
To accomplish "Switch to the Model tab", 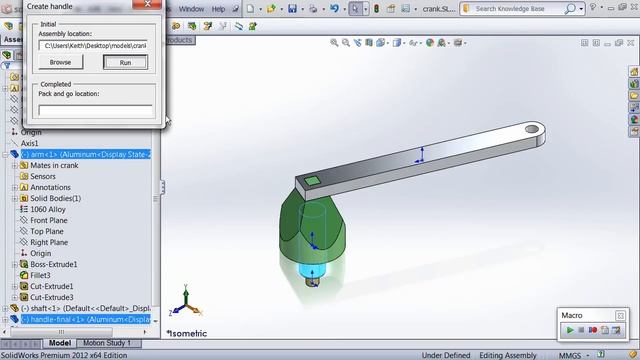I will [60, 343].
